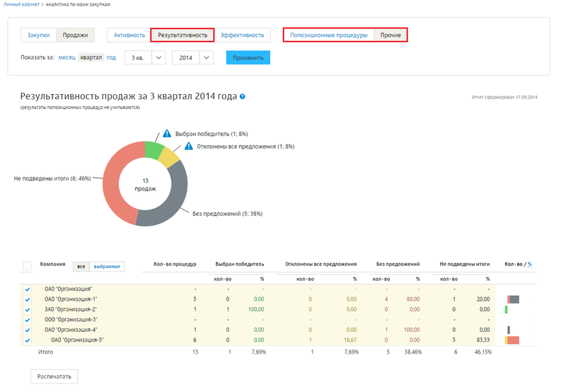Click warning icon next to 'Выбран победитель'
The width and height of the screenshot is (566, 392).
167,133
